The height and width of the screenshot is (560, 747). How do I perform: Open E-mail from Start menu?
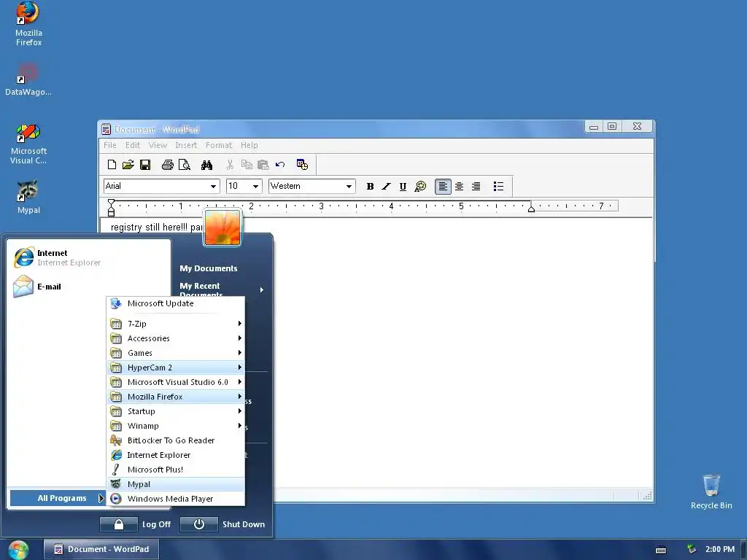coord(88,287)
